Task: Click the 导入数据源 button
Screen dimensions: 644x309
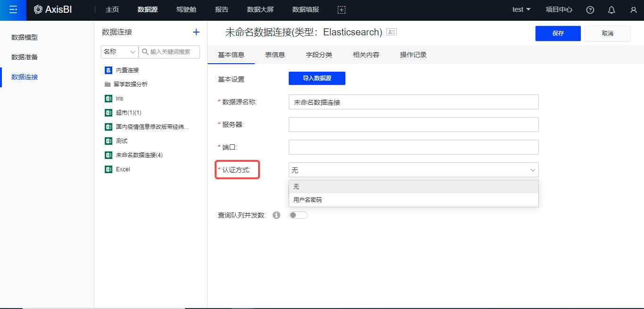Action: click(317, 78)
